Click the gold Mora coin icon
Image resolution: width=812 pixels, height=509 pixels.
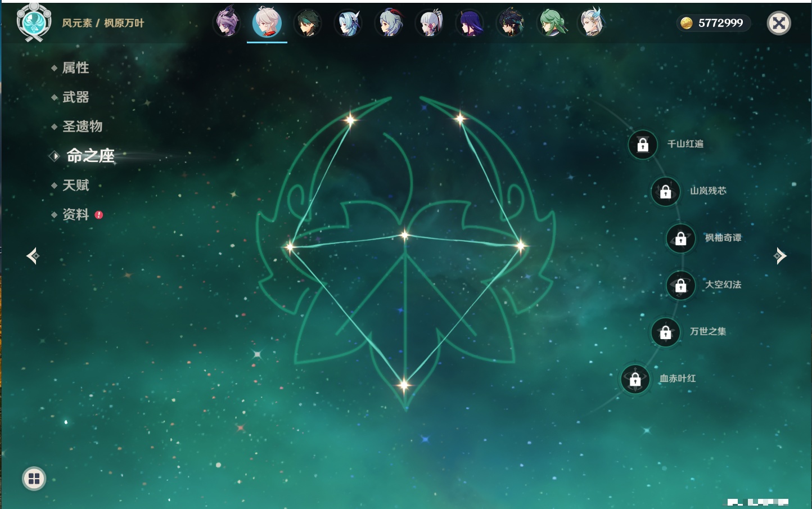pyautogui.click(x=686, y=23)
